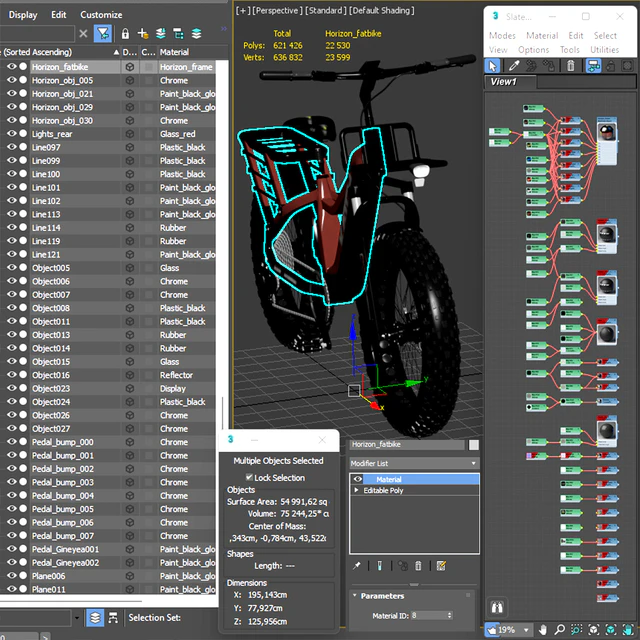Viewport: 640px width, 640px height.
Task: Expand the Editable Poly modifier entry
Action: click(x=357, y=491)
